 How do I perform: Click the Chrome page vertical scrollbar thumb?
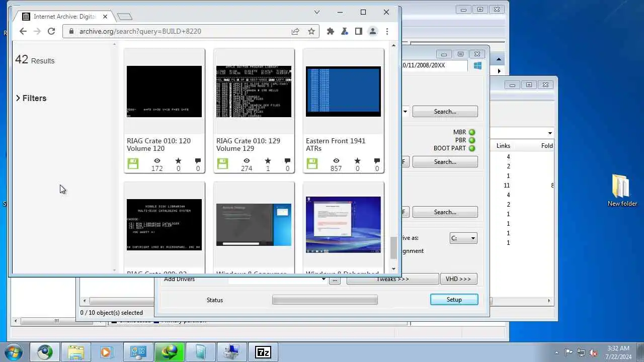(x=393, y=248)
